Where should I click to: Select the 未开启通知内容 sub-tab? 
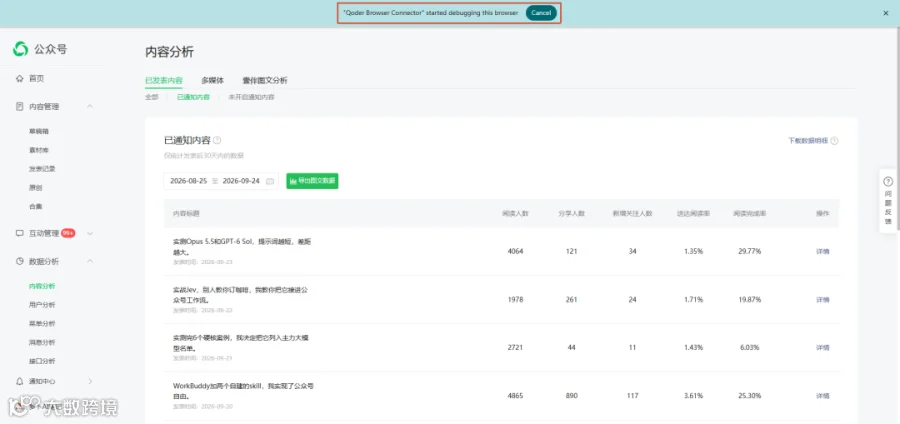click(251, 98)
